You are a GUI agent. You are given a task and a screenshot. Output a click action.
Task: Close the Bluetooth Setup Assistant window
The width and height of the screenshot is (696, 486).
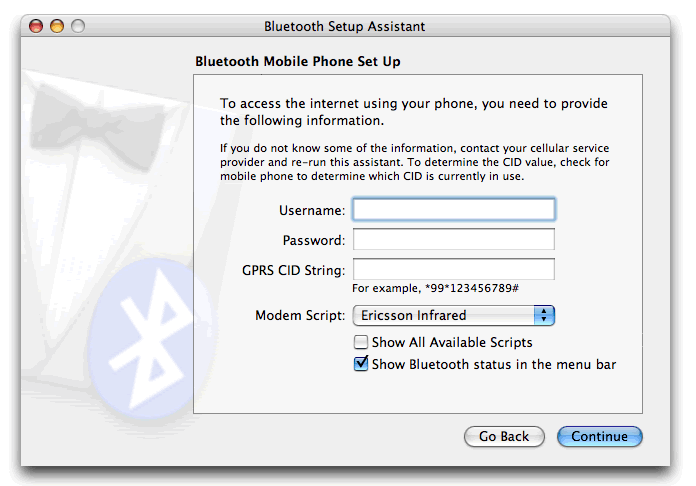click(x=37, y=26)
